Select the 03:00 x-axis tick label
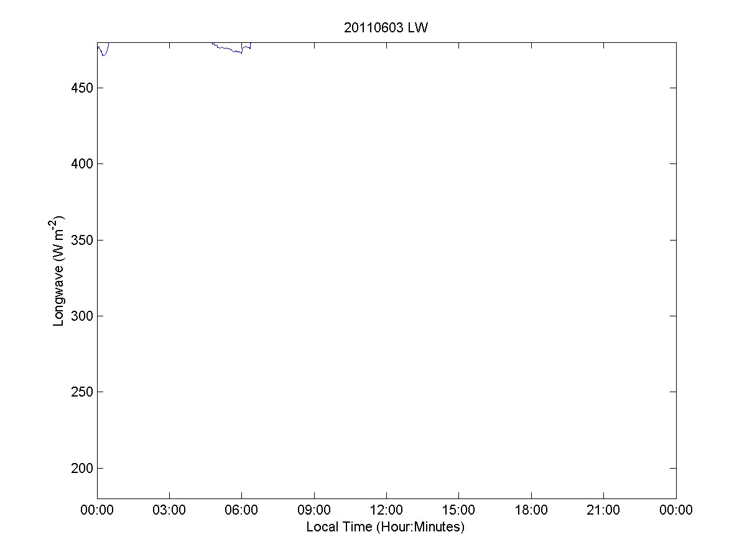 coord(169,510)
